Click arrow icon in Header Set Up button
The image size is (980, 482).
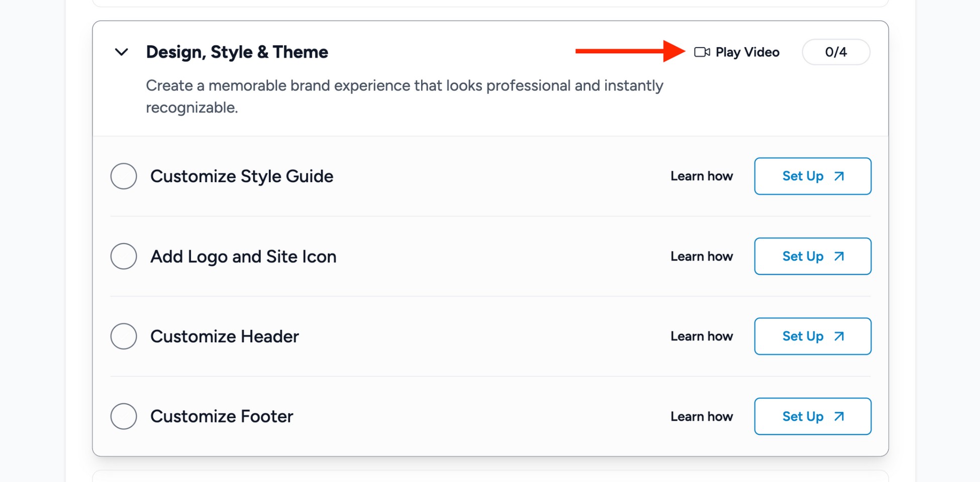click(x=839, y=336)
